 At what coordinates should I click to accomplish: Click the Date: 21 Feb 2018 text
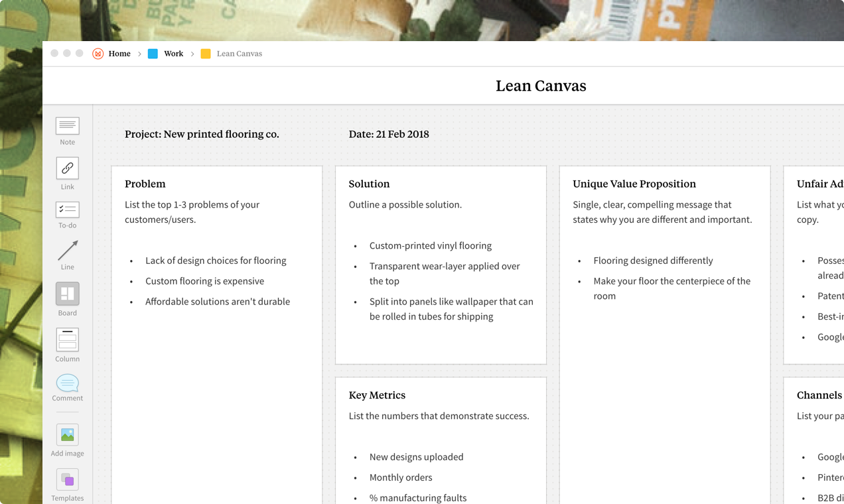(389, 134)
